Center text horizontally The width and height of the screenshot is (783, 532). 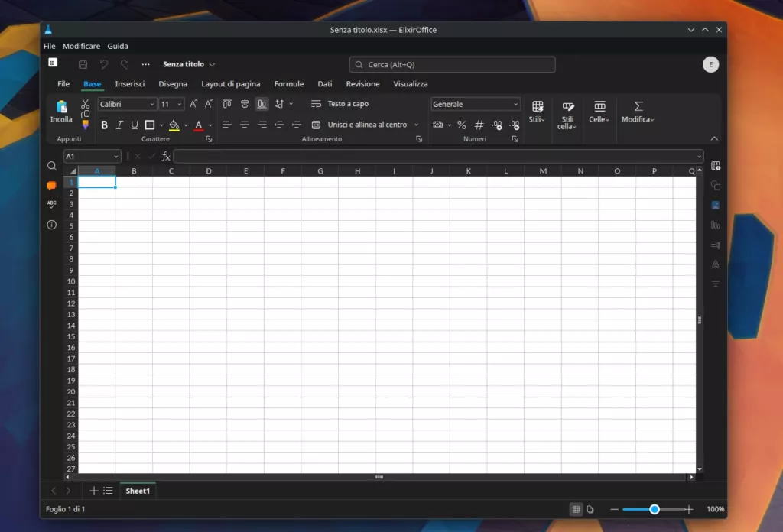click(245, 125)
